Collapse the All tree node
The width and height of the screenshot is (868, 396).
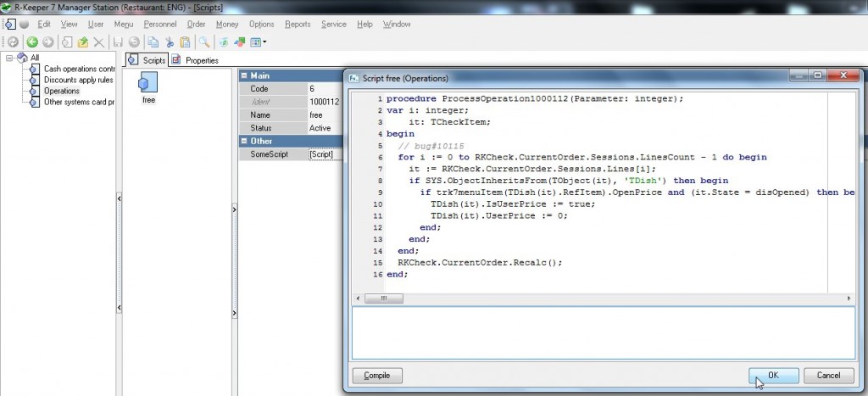pos(9,58)
